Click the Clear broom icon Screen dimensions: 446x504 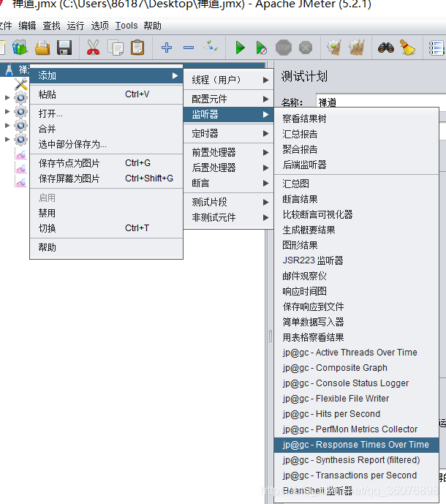coord(334,48)
